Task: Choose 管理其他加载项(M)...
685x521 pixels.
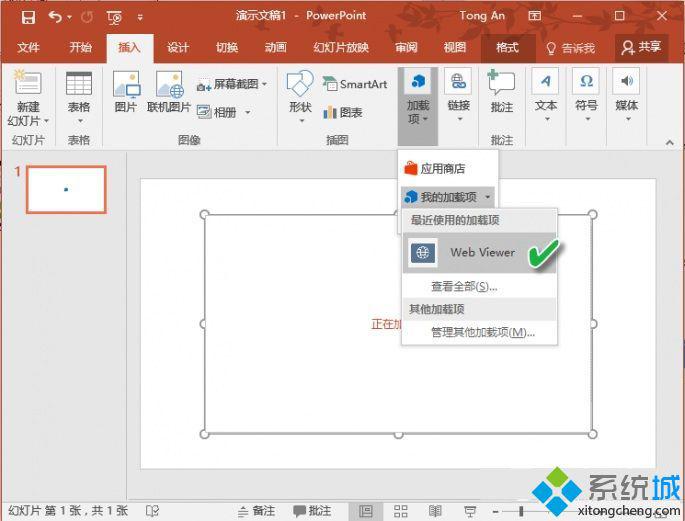Action: (479, 332)
